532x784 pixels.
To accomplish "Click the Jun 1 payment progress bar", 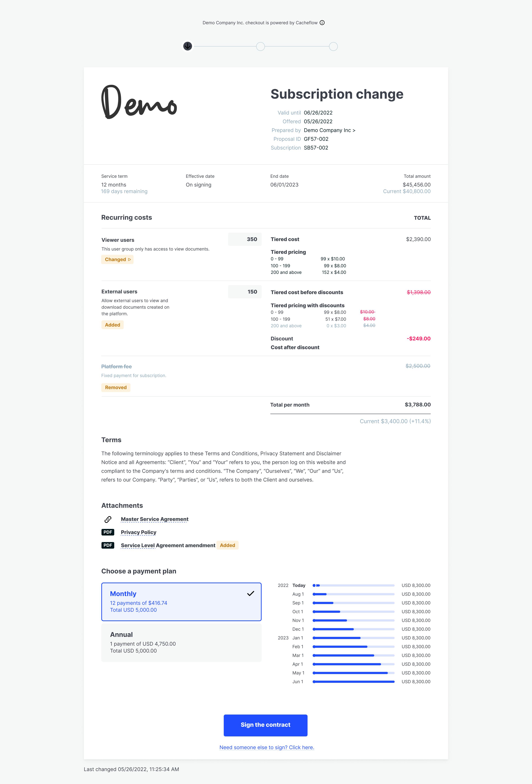I will point(353,682).
